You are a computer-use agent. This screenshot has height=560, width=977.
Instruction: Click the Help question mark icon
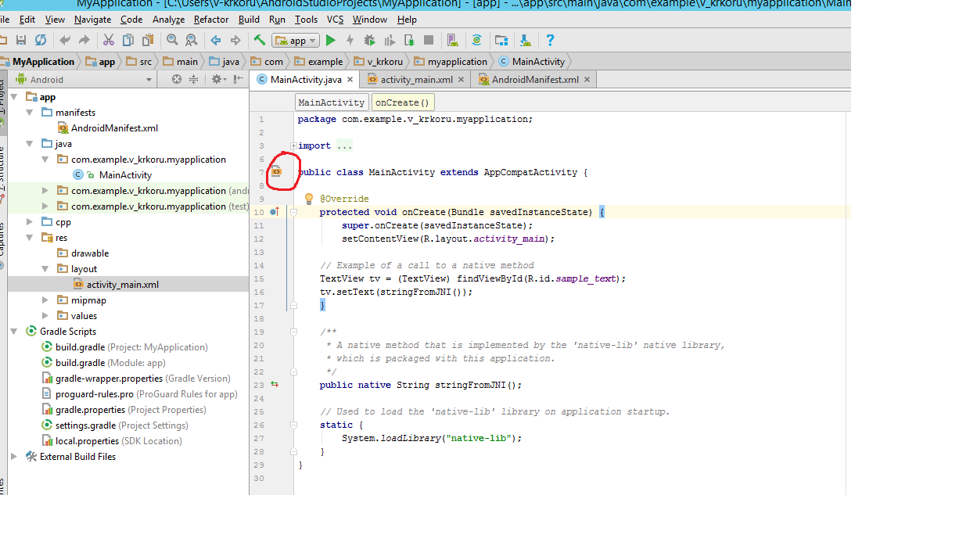point(550,40)
